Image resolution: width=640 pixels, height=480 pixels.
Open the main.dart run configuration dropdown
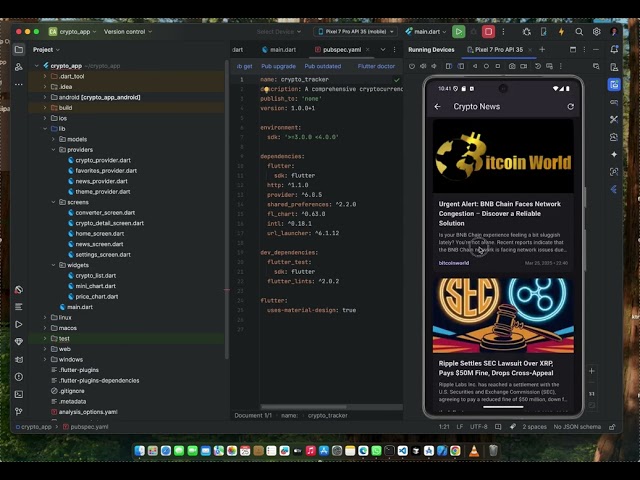(426, 31)
